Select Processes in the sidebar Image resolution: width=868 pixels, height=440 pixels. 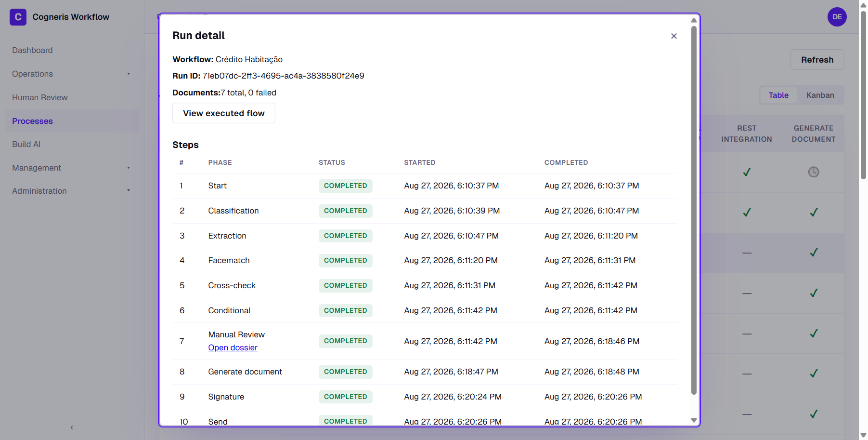[72, 121]
